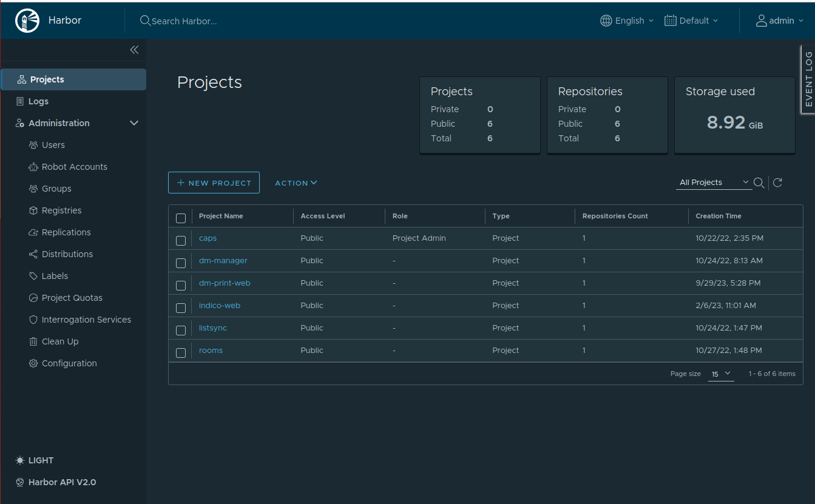Click the Harbor API V2.0 link

(62, 482)
